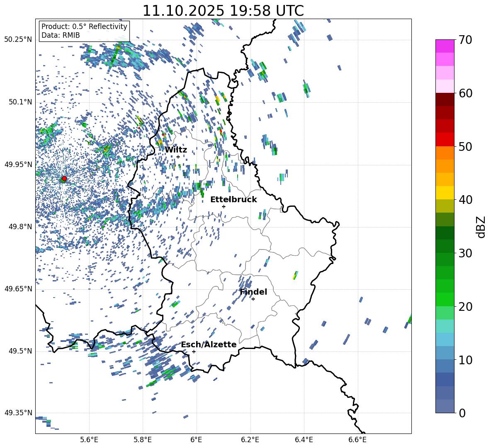The height and width of the screenshot is (448, 491).
Task: Click the yellow-green echo east of Findel
Action: [x=295, y=275]
